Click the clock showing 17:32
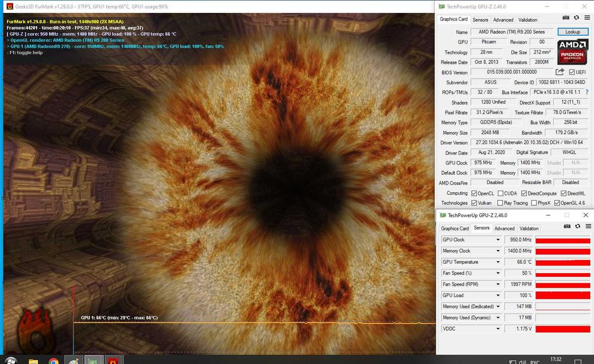 (556, 360)
